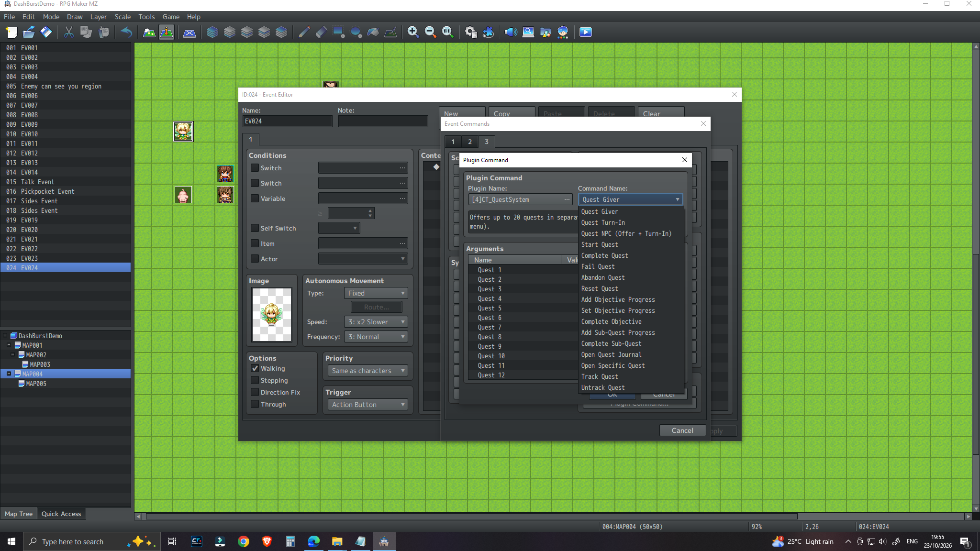Select the Flood Fill tool
Viewport: 980px width, 551px height.
373,32
